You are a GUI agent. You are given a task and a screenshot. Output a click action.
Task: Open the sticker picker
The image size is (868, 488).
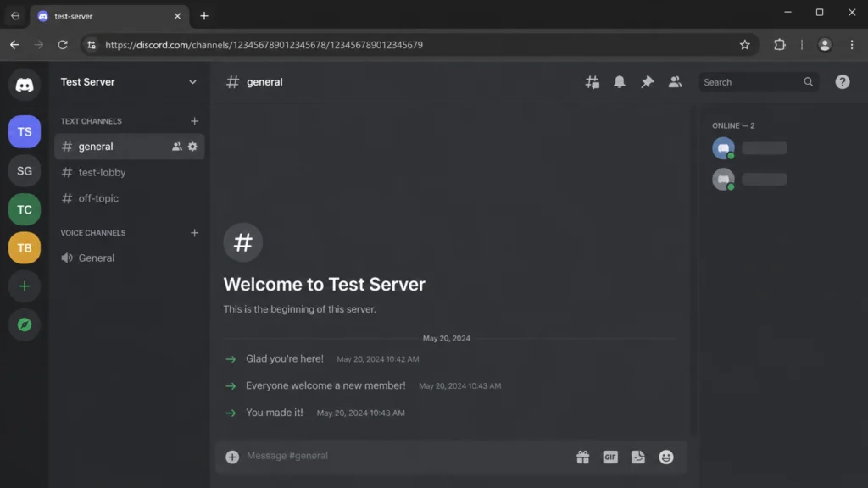pyautogui.click(x=637, y=457)
